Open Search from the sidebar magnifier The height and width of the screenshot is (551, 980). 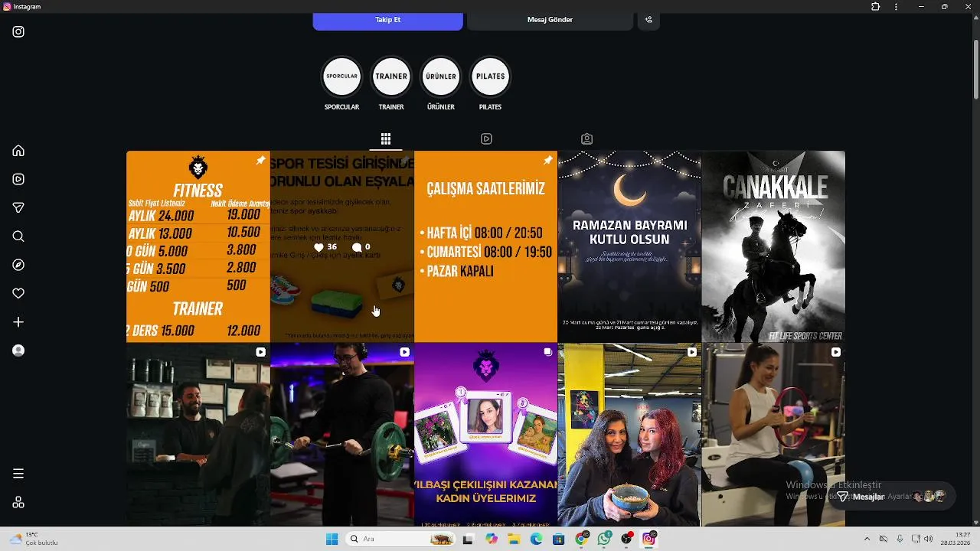[18, 236]
